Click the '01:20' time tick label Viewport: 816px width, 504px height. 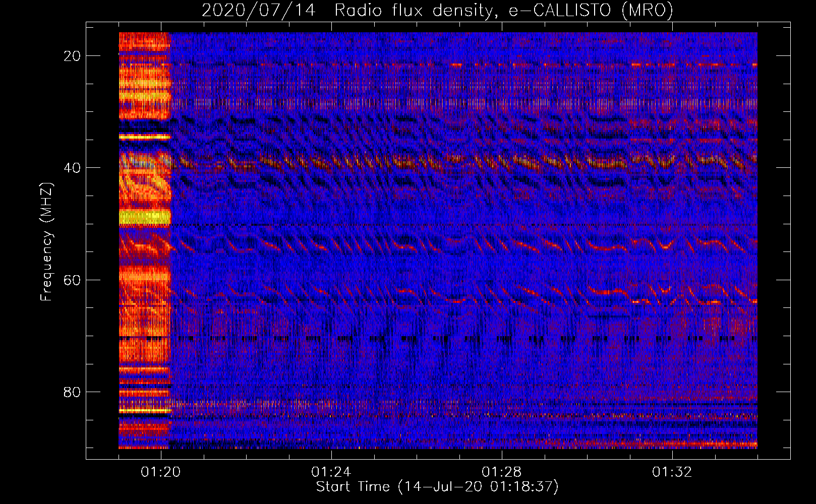(x=161, y=472)
